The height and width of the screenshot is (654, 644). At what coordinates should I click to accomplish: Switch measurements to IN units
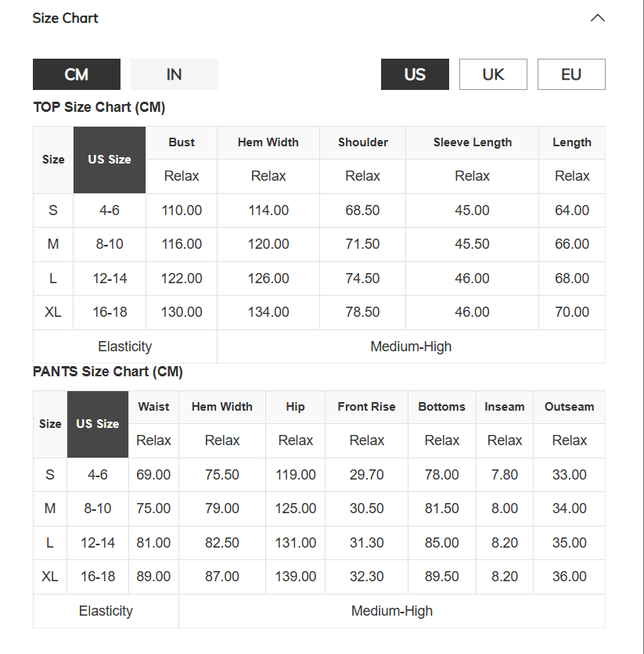[x=174, y=74]
